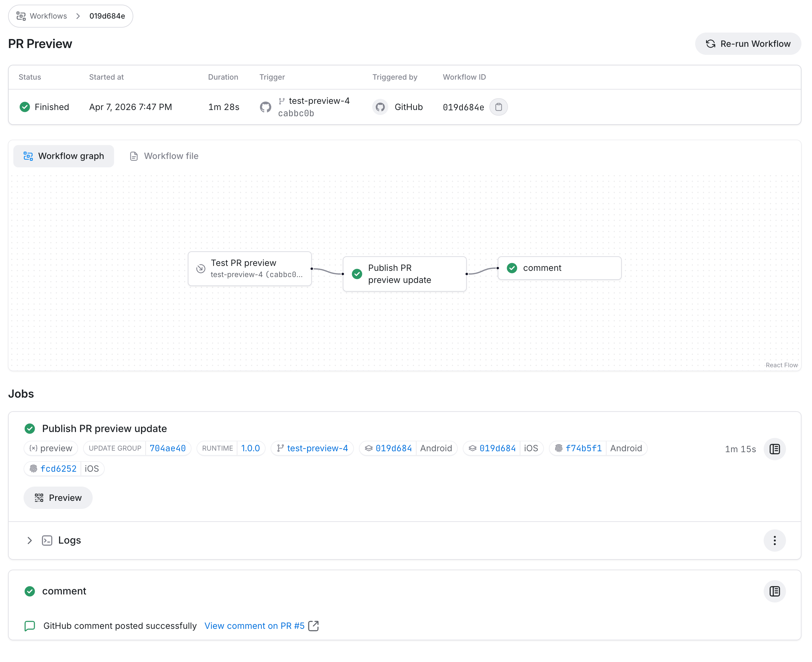This screenshot has height=662, width=812.
Task: Click the terminal icon beside Logs
Action: tap(47, 541)
